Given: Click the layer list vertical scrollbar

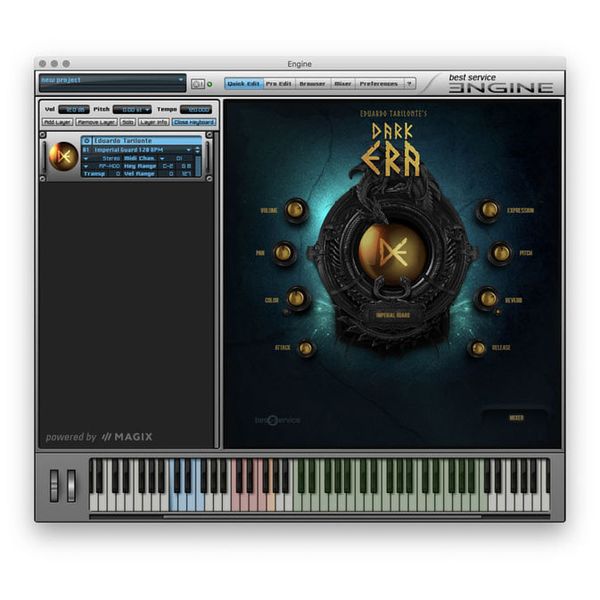Looking at the screenshot, I should tap(217, 289).
